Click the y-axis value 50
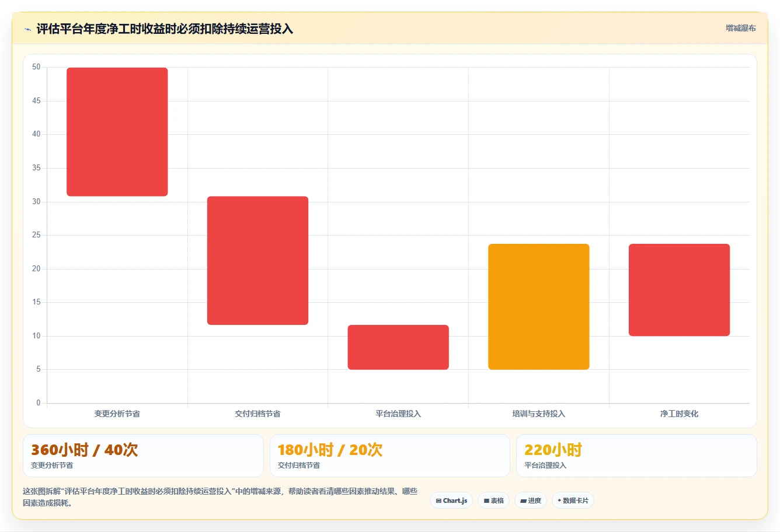Viewport: 780px width, 532px height. [36, 67]
